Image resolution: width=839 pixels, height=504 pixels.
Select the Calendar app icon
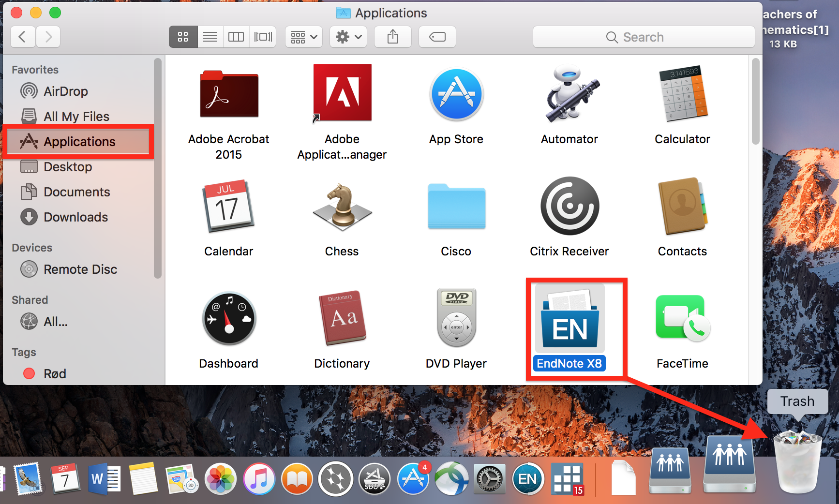click(228, 206)
